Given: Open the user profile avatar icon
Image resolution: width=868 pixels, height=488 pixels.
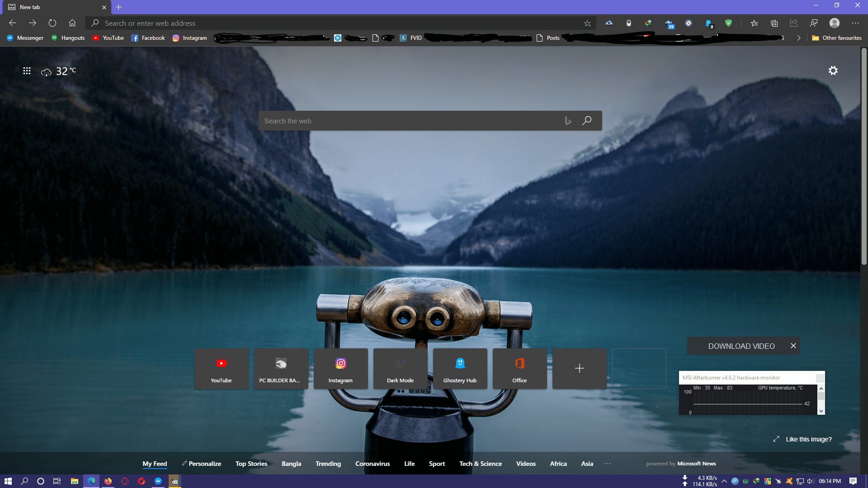Looking at the screenshot, I should tap(834, 23).
